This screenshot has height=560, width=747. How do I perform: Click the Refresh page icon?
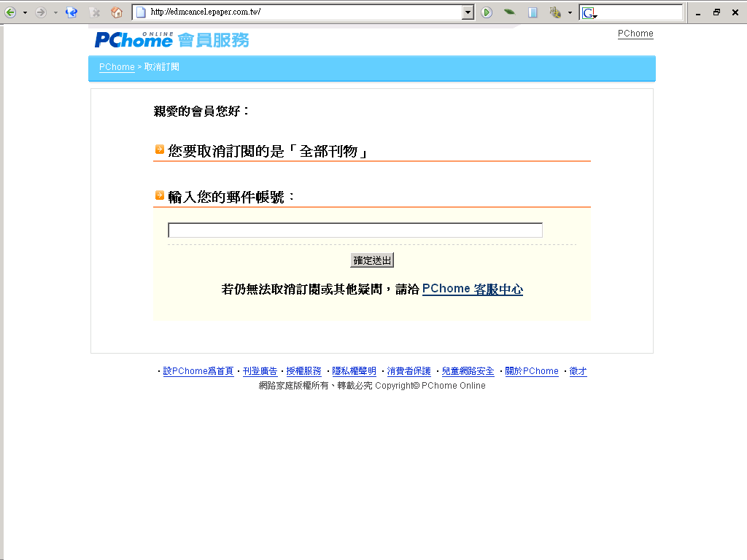click(71, 12)
